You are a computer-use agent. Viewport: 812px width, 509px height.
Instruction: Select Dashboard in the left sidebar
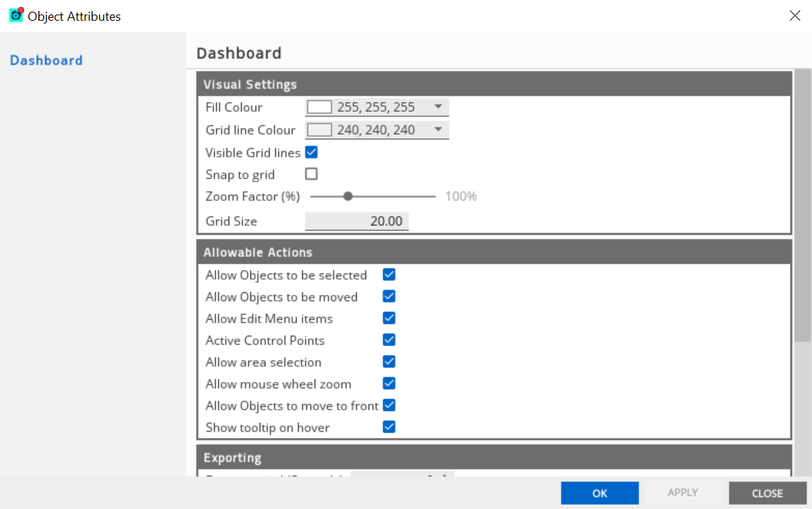tap(46, 61)
